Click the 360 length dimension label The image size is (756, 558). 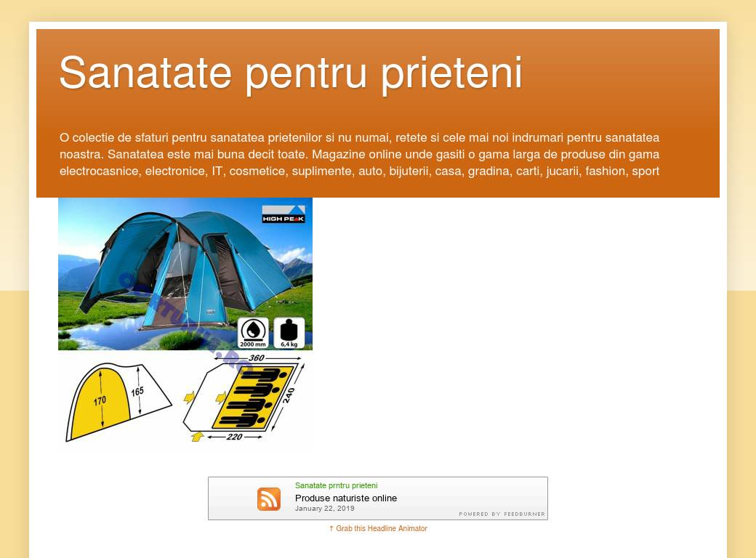point(256,358)
